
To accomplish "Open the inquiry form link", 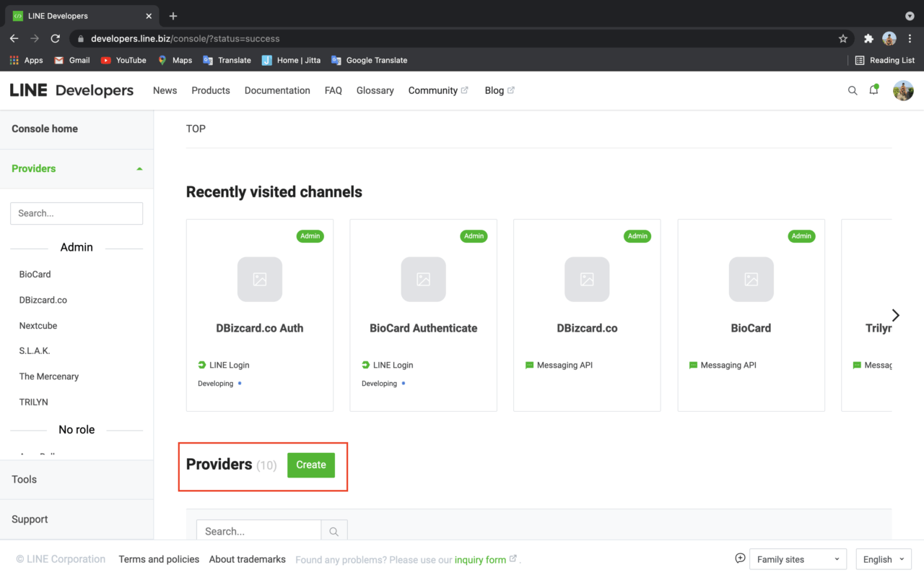I will [480, 559].
